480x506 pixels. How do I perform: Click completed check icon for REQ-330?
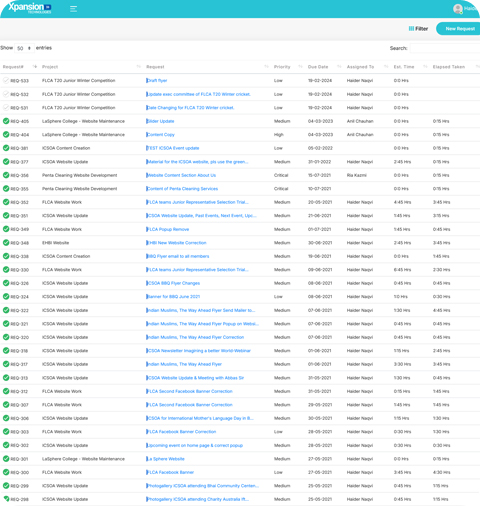click(6, 270)
